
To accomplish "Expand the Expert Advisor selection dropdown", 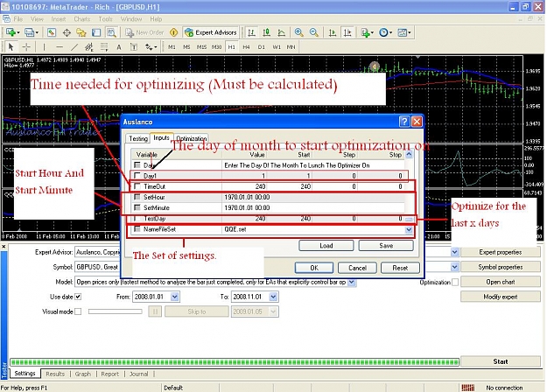I will click(x=454, y=252).
